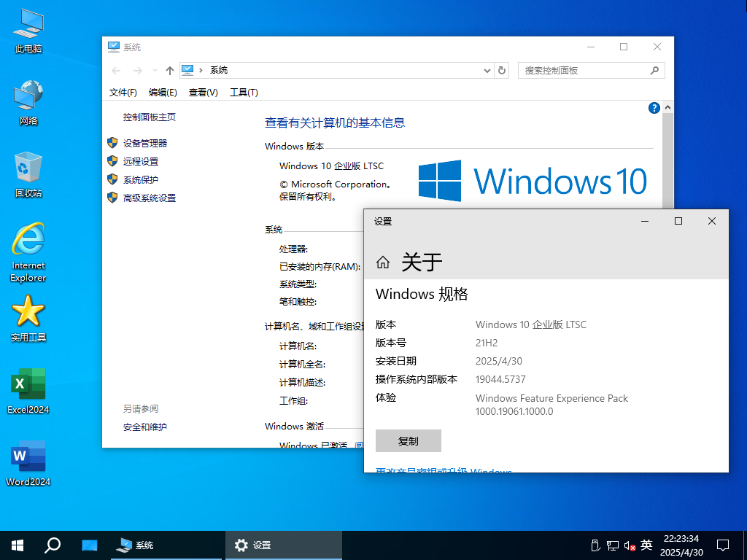Screen dimensions: 747x560
Task: Click the breadcrumb chevron before 系统
Action: coord(201,71)
